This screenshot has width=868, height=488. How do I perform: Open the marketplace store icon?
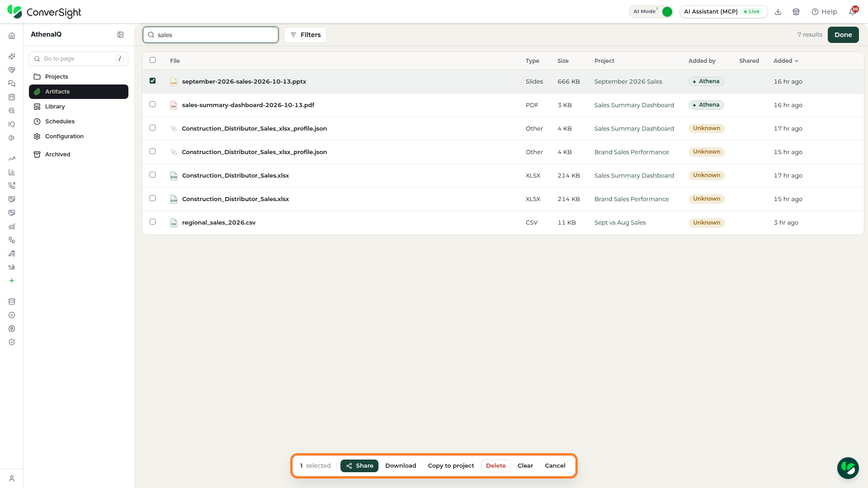coord(796,12)
